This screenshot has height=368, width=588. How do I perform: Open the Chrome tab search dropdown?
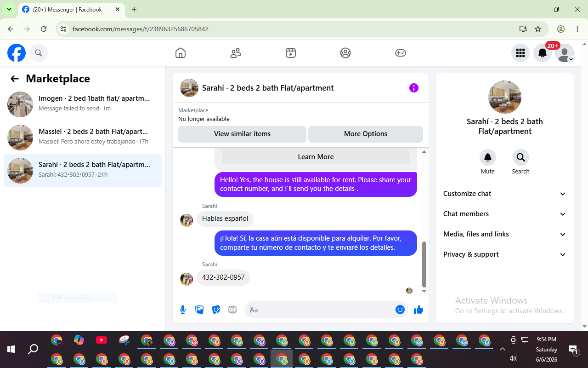pyautogui.click(x=9, y=9)
